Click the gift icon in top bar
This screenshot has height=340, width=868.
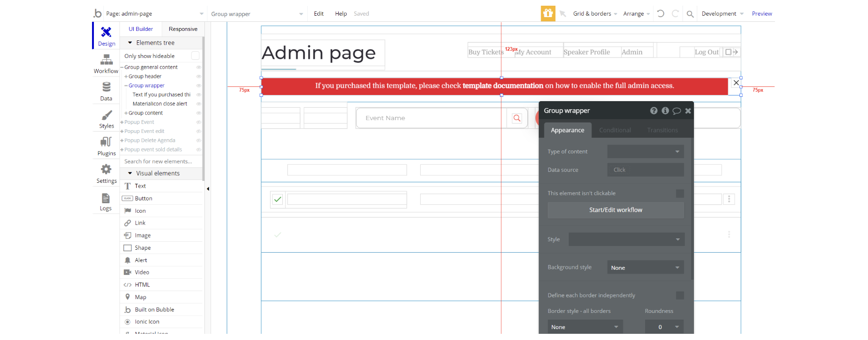click(548, 14)
